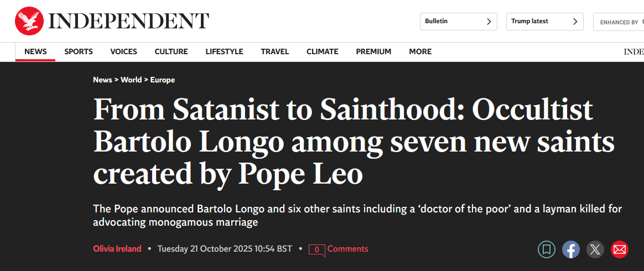644x271 pixels.
Task: Click author link Olivia Ireland
Action: [117, 249]
